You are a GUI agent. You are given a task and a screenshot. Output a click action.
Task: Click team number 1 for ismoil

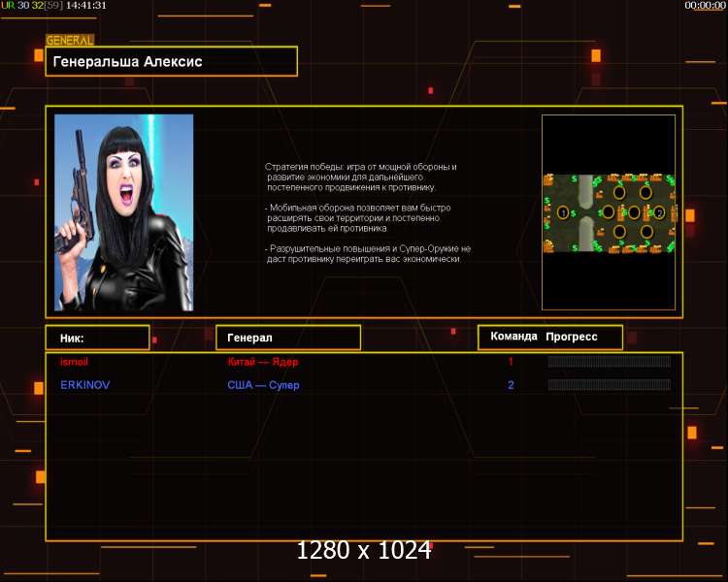pyautogui.click(x=511, y=362)
